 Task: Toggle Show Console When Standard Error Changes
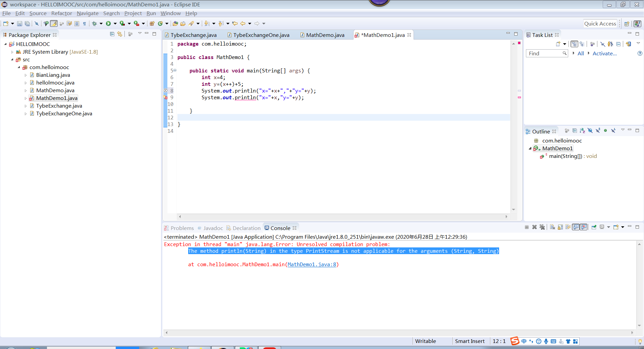(584, 227)
